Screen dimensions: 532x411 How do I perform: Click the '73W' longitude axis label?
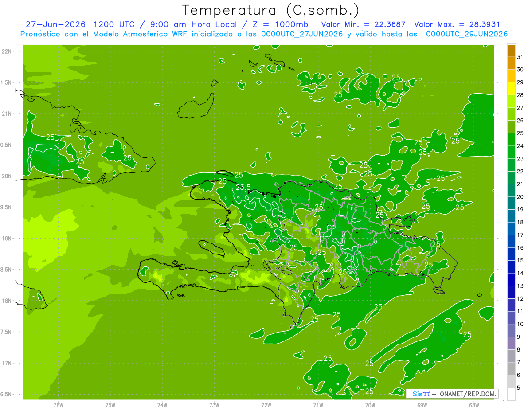[x=214, y=405]
